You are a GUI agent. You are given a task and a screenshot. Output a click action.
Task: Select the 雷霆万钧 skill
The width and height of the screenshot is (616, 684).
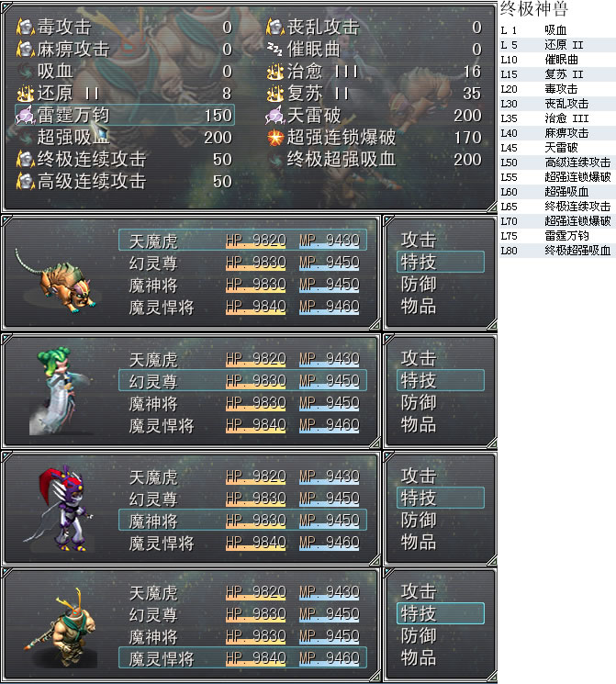tap(125, 115)
